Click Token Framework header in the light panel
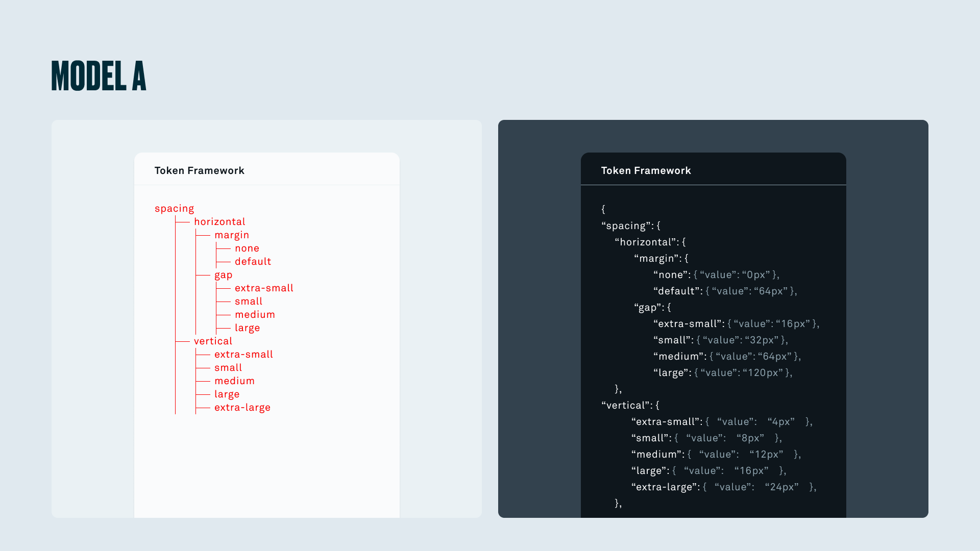Screen dimensions: 980x551 (x=200, y=171)
